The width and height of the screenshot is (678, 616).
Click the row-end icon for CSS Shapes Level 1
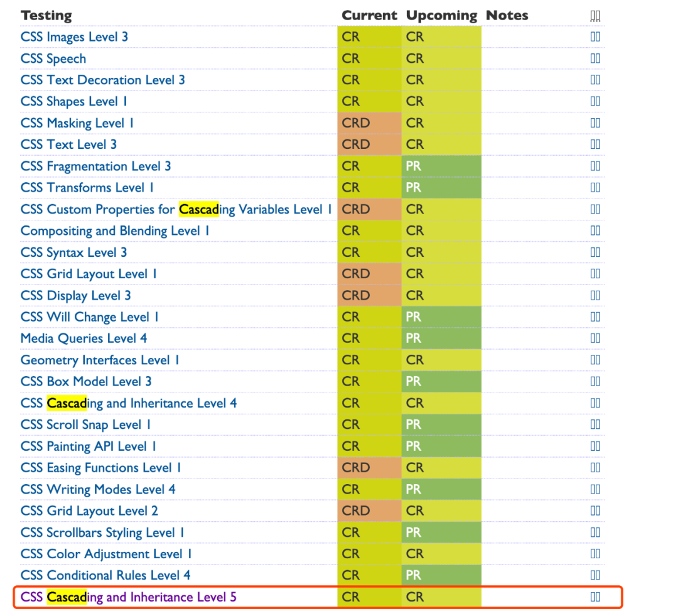click(595, 101)
